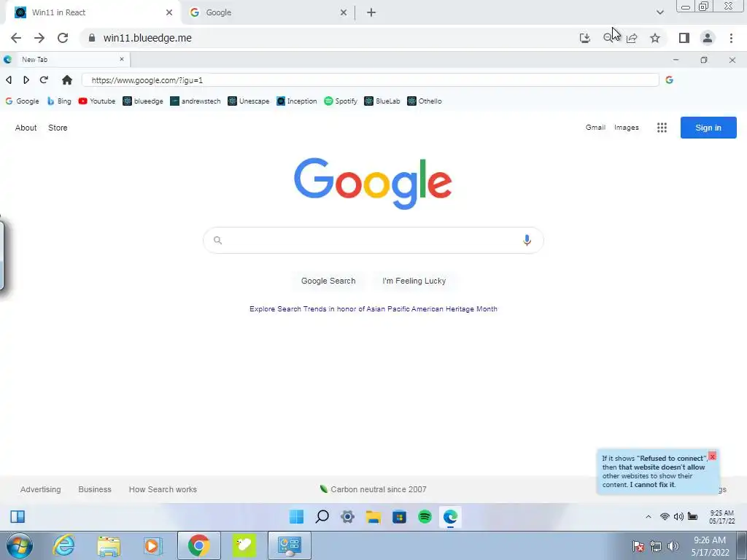Open Gmail link
This screenshot has width=747, height=560.
click(x=595, y=127)
